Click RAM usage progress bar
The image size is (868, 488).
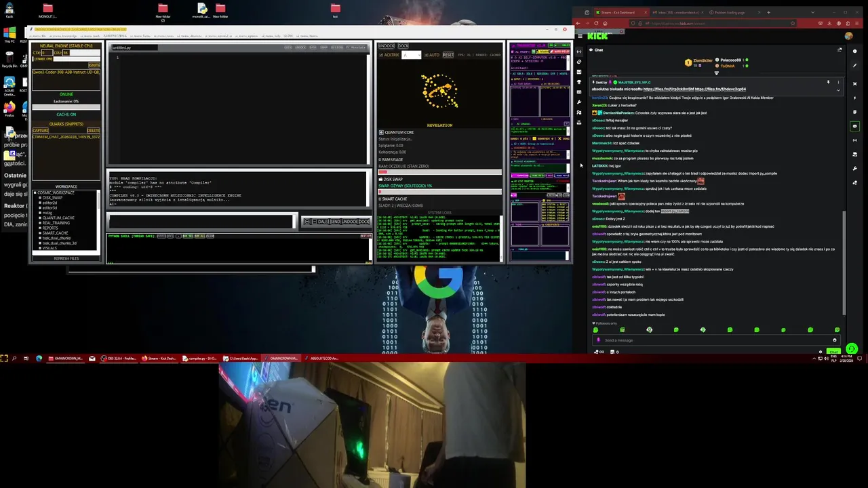point(439,171)
